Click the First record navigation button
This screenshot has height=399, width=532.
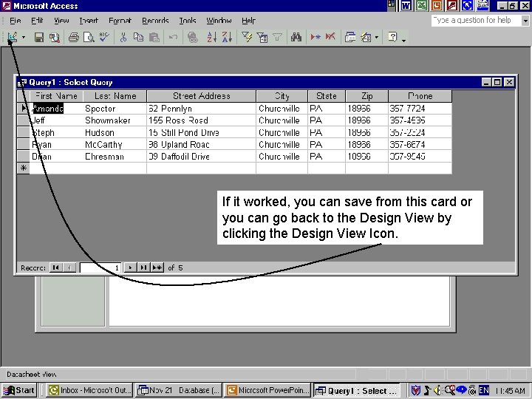click(55, 267)
